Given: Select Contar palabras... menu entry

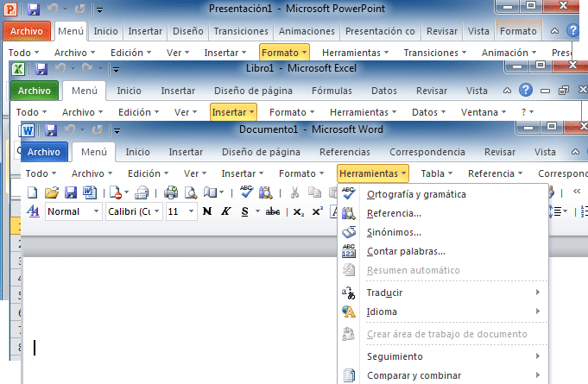Looking at the screenshot, I should coord(442,251).
